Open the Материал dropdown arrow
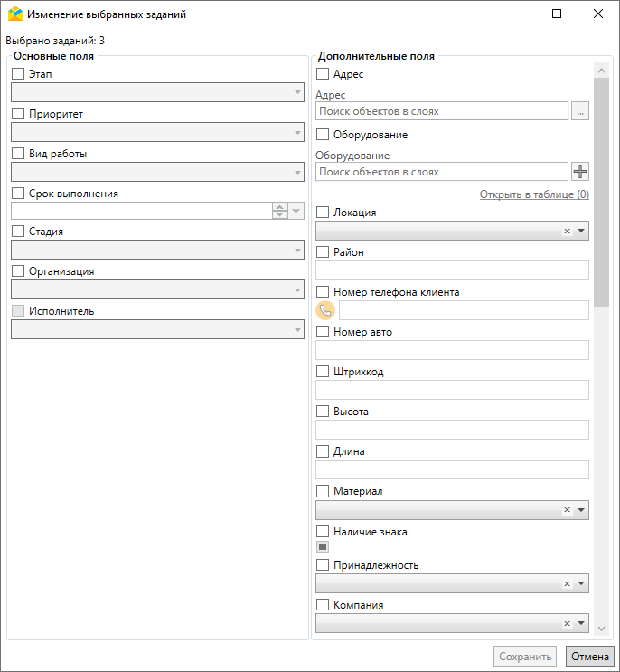The width and height of the screenshot is (620, 672). (581, 510)
